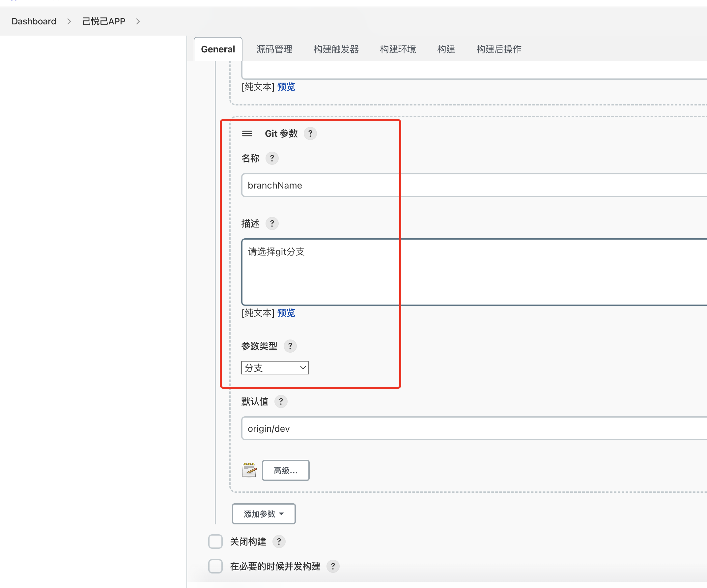707x588 pixels.
Task: Open the 参数类型 dropdown showing 分支
Action: pyautogui.click(x=275, y=368)
